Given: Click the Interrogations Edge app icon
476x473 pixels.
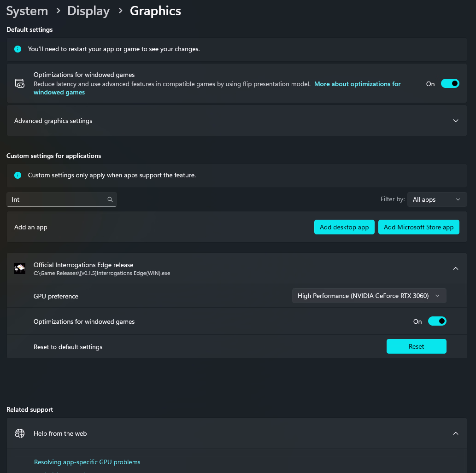Looking at the screenshot, I should (20, 269).
